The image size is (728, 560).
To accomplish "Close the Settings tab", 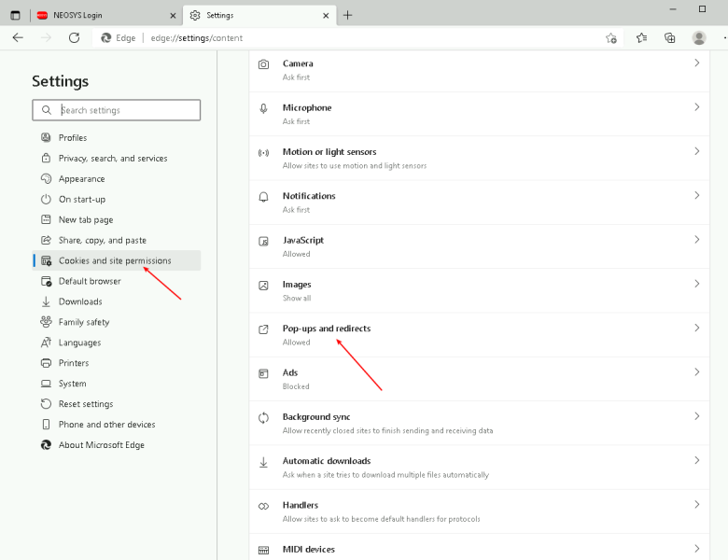I will click(326, 15).
